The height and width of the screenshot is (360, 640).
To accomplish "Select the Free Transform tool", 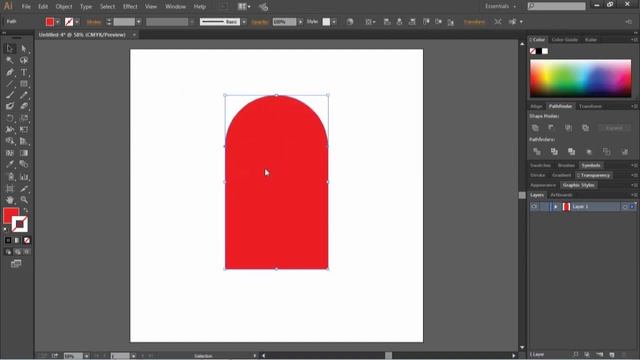I will tap(24, 129).
